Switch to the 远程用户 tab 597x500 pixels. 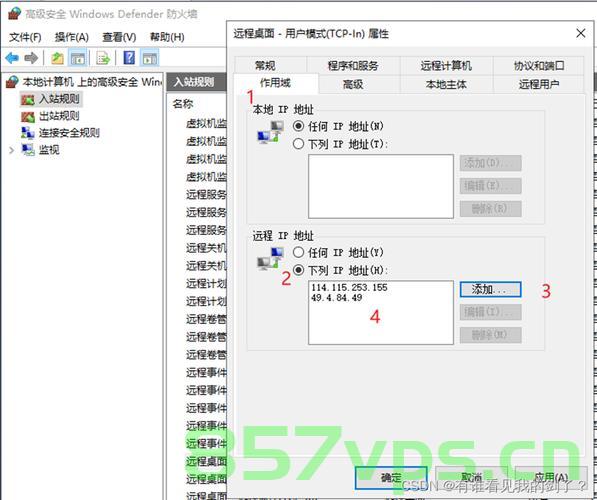539,84
